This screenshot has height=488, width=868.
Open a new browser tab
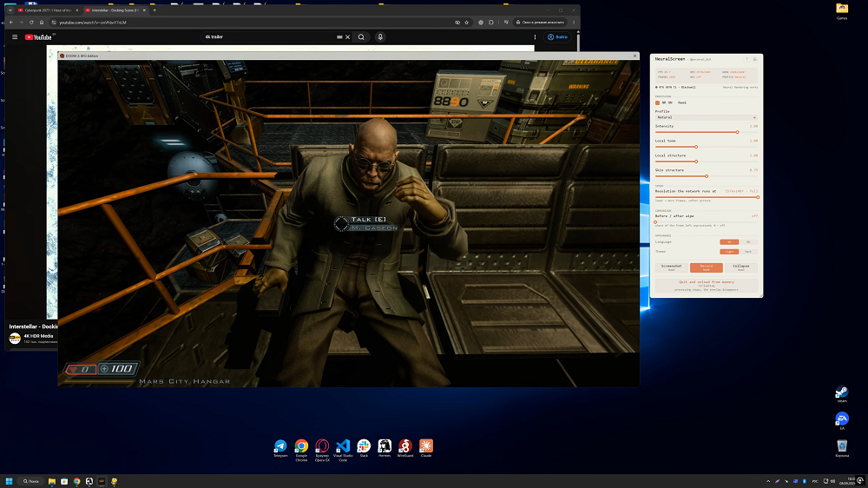pyautogui.click(x=155, y=10)
